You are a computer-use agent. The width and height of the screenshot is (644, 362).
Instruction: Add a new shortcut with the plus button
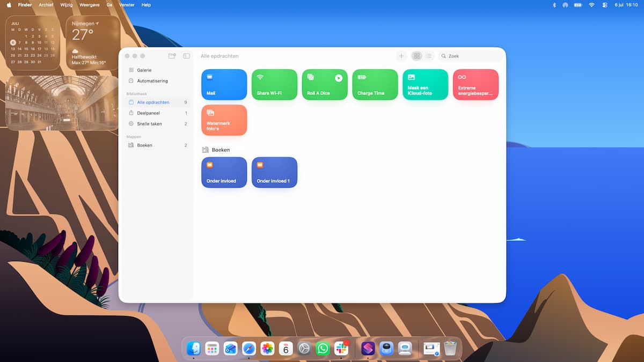pos(401,56)
